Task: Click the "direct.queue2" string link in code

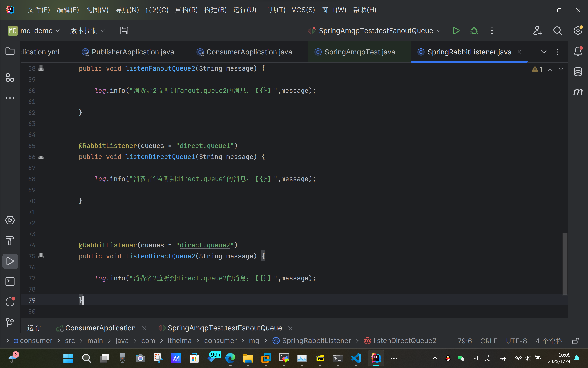Action: pos(205,245)
